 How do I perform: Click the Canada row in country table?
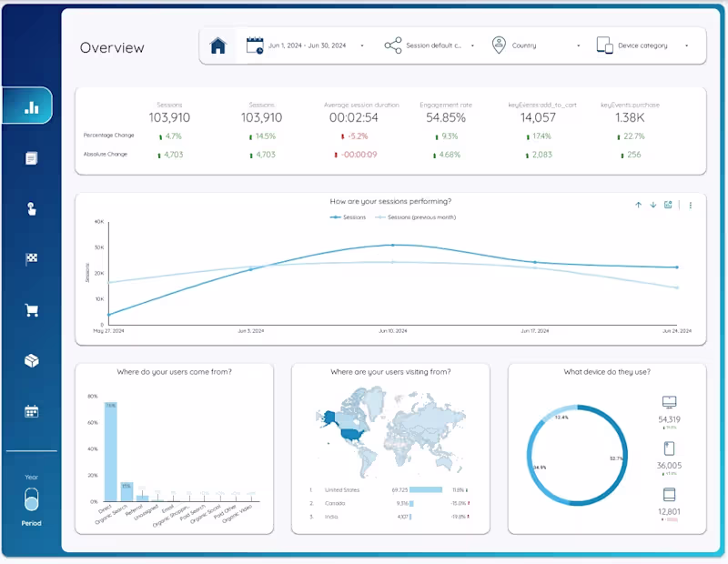(x=389, y=503)
